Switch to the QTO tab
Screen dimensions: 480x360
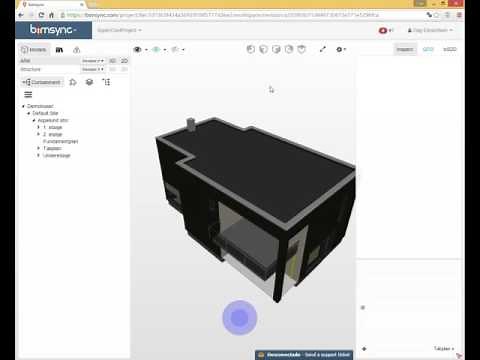tap(428, 49)
